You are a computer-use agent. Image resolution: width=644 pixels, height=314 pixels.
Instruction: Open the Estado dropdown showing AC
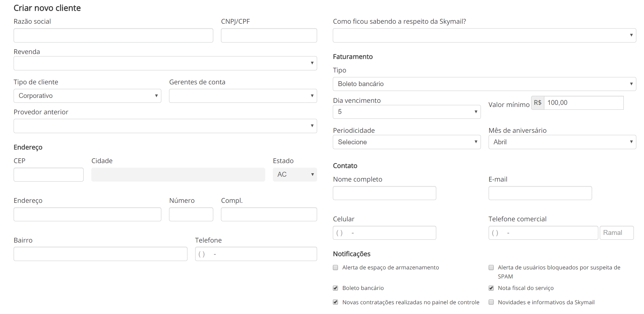coord(294,175)
